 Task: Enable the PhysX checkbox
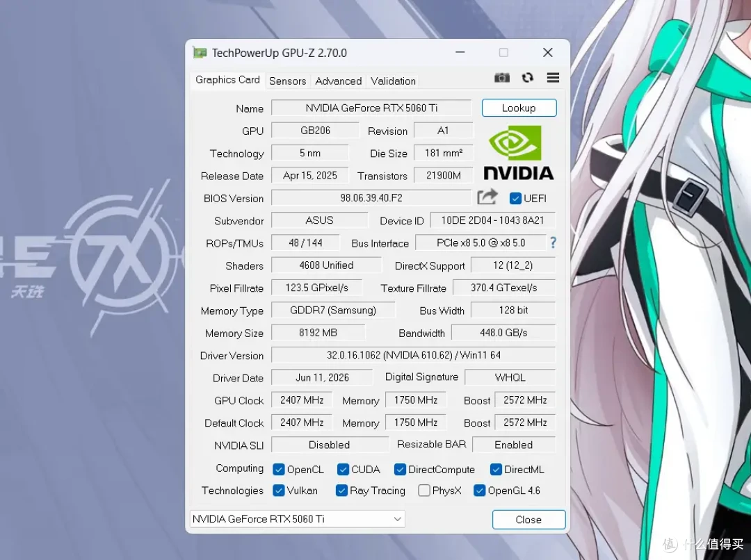[x=424, y=491]
